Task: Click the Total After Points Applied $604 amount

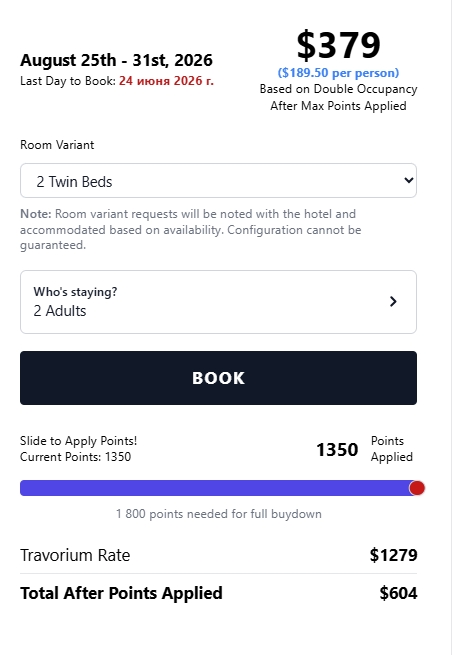Action: point(398,593)
